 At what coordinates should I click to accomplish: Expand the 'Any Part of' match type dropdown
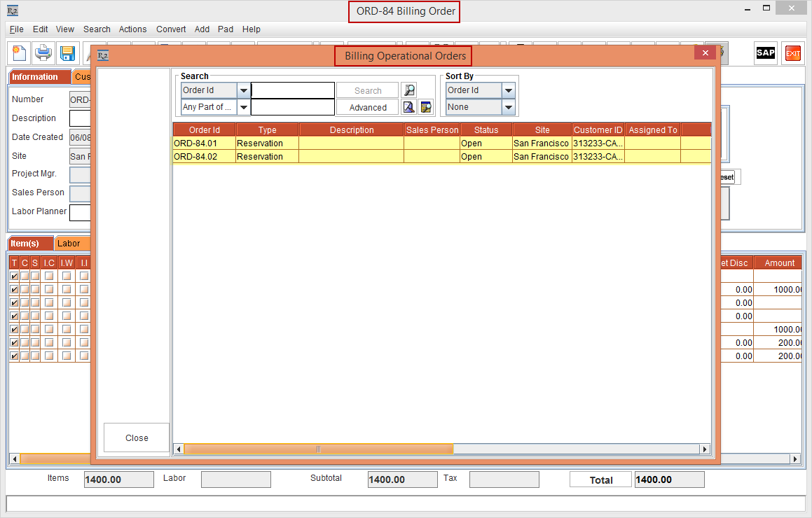coord(243,106)
